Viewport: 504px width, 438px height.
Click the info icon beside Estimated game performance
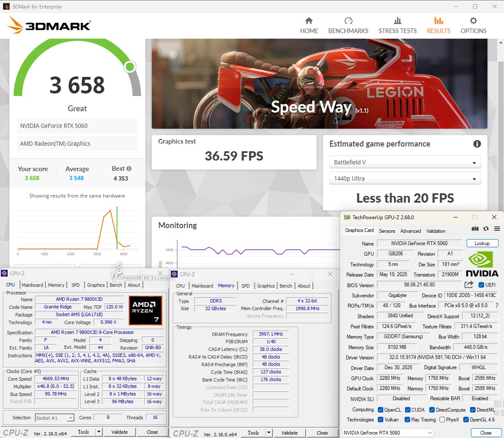477,144
